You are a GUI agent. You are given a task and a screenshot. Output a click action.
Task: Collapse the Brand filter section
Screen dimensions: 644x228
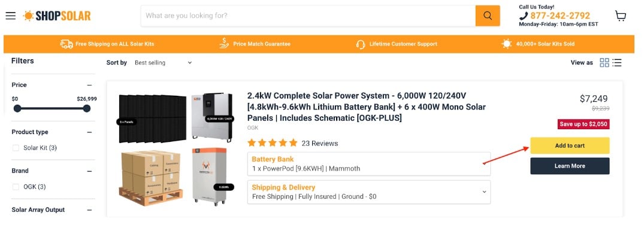point(89,171)
